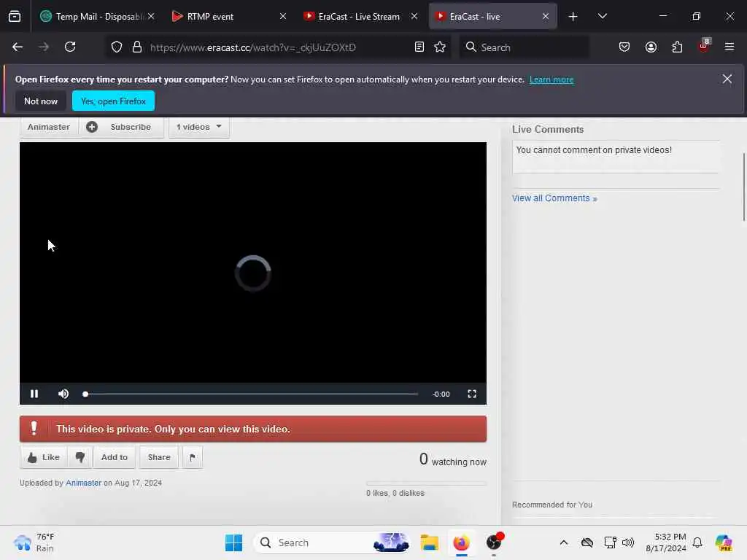Click the video progress seek bar

coord(251,394)
